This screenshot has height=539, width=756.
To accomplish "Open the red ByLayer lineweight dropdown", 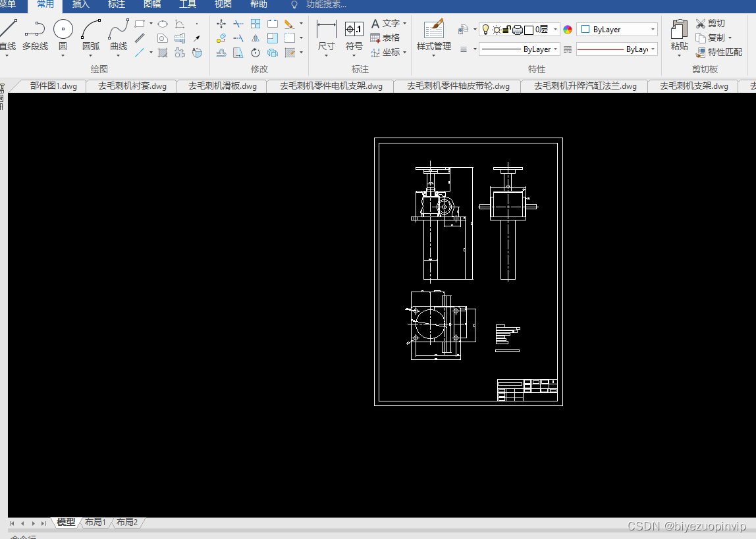I will coord(617,49).
